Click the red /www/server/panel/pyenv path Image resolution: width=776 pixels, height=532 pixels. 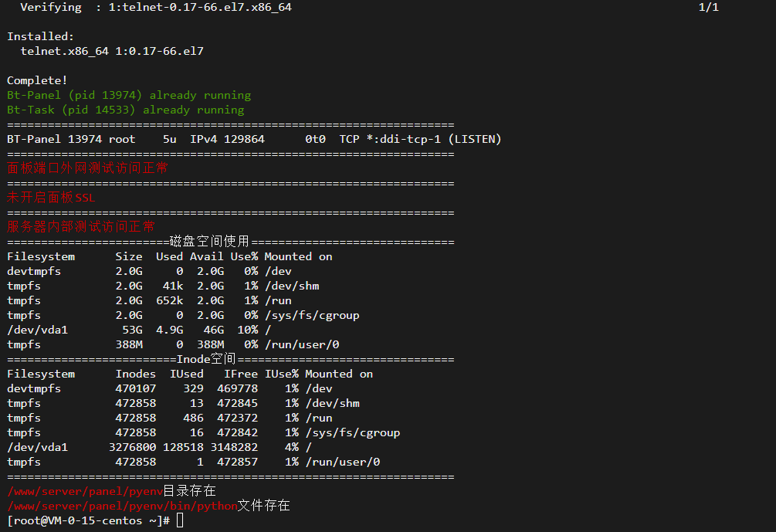85,491
